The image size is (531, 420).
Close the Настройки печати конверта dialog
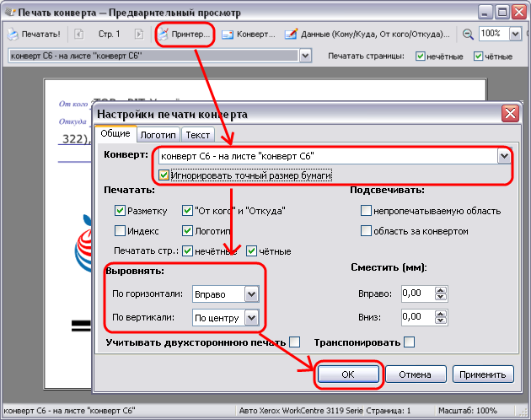click(x=509, y=114)
